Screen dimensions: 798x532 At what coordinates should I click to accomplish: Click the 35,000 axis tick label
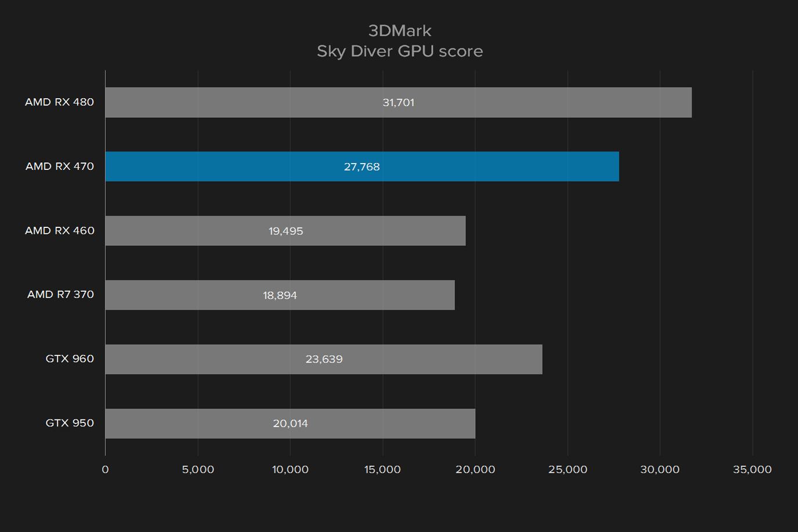coord(752,469)
